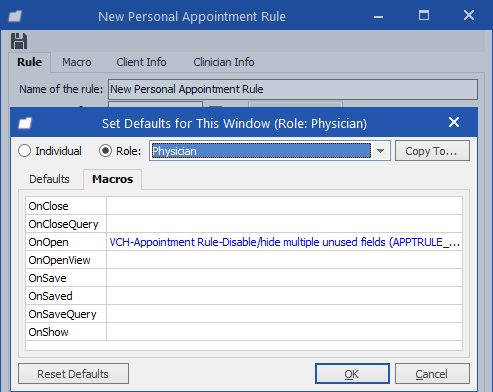Switch to the Defaults tab
Image resolution: width=493 pixels, height=392 pixels.
pyautogui.click(x=49, y=179)
